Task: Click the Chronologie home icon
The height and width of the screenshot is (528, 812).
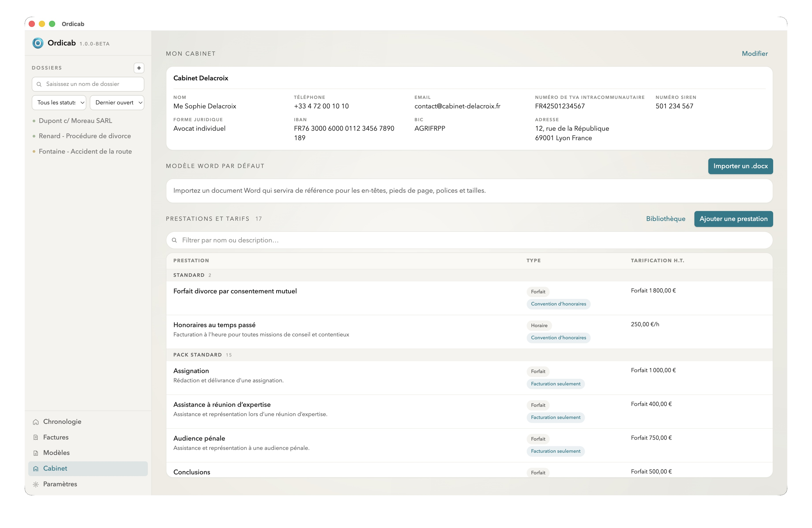Action: pos(36,422)
